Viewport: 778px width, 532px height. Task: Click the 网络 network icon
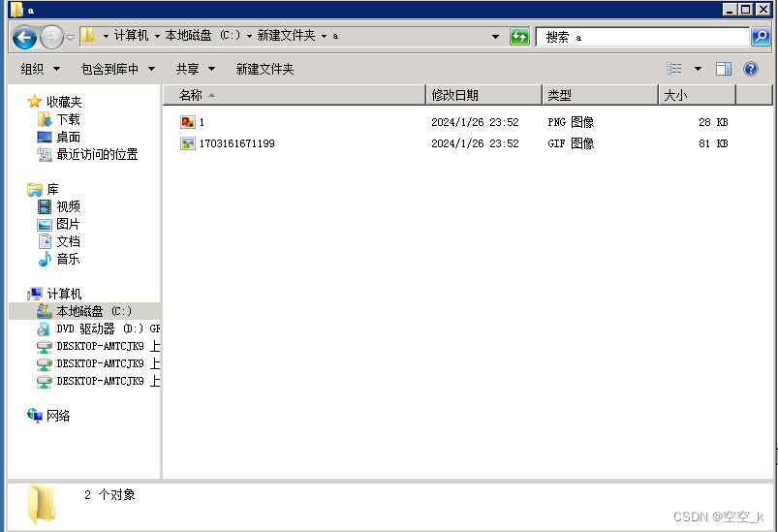click(x=35, y=416)
